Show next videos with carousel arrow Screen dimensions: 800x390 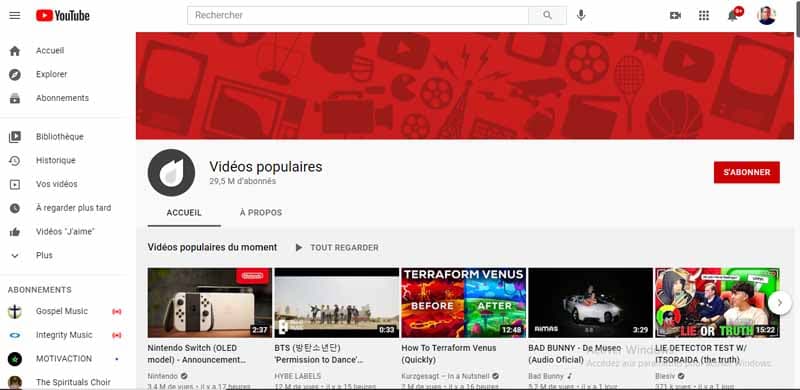pos(780,303)
